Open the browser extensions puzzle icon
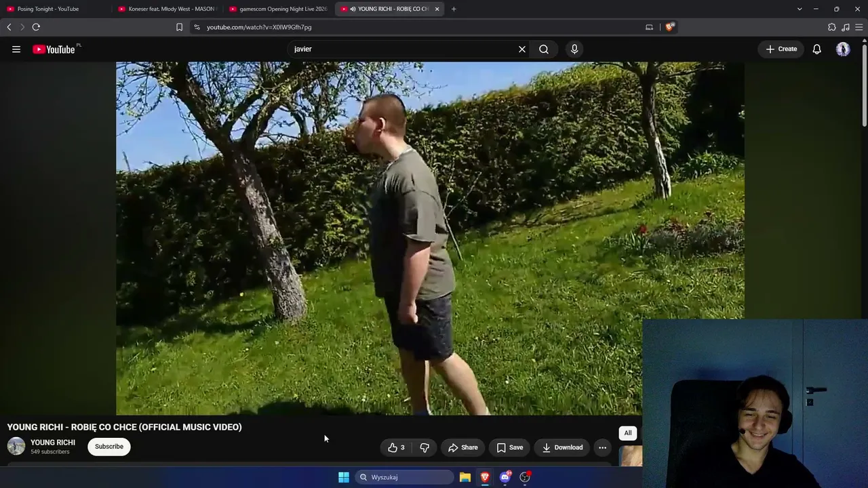The image size is (868, 488). click(x=832, y=27)
